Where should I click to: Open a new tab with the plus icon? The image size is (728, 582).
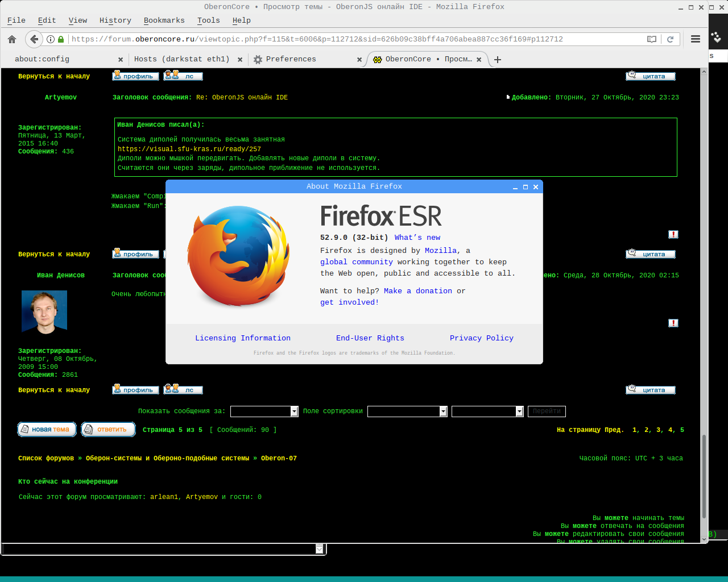(498, 59)
